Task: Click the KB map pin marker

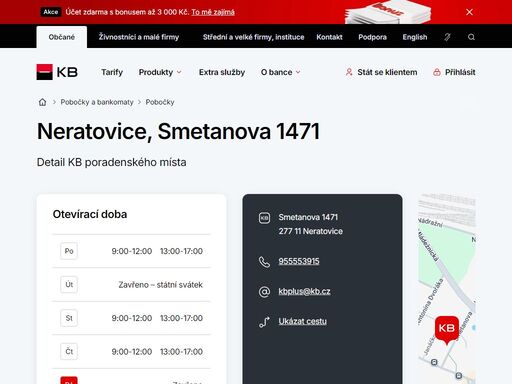Action: click(447, 330)
